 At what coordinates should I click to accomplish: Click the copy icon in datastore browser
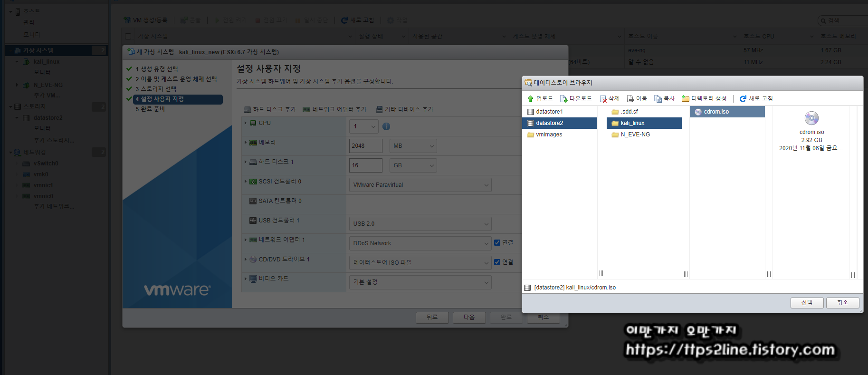pos(658,99)
